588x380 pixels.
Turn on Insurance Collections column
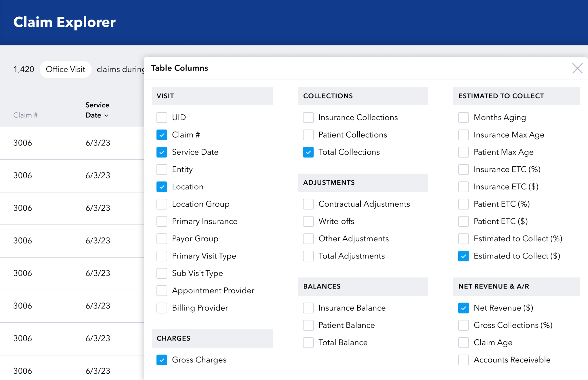308,117
